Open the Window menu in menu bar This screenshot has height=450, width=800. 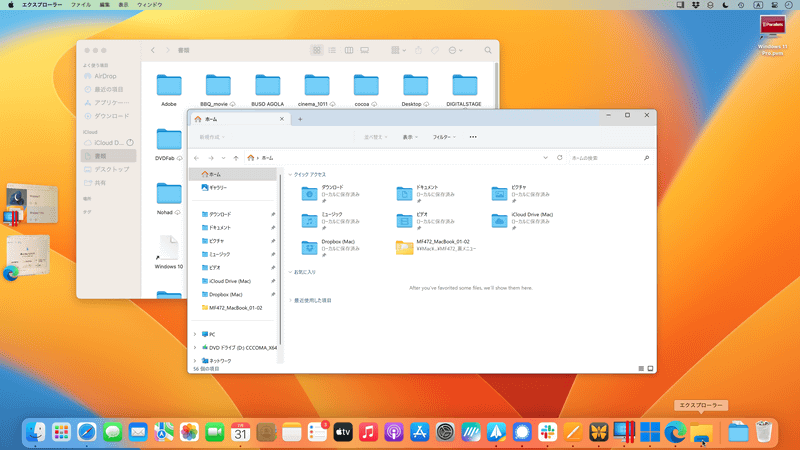pos(149,5)
